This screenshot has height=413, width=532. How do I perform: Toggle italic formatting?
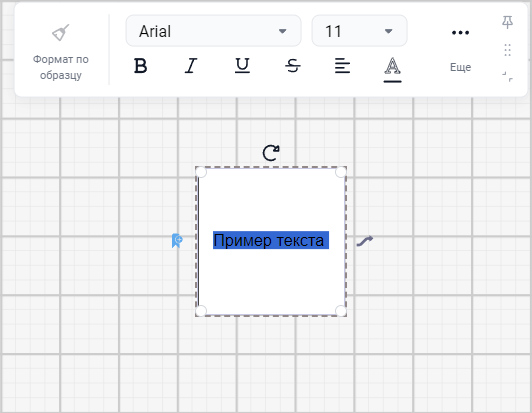[x=191, y=65]
